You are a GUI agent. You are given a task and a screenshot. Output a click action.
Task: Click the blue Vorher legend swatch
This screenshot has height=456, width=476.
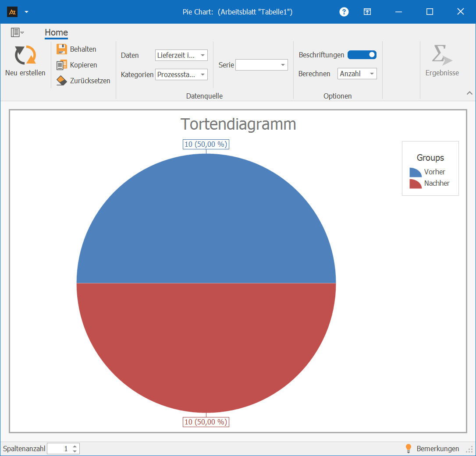coord(415,172)
